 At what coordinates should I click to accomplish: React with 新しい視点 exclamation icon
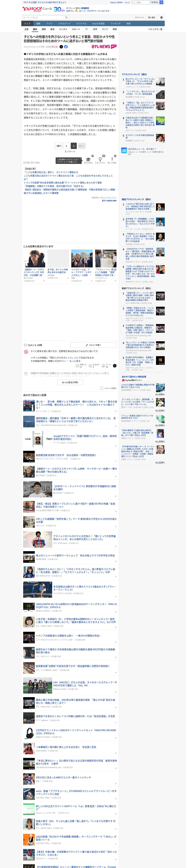tap(112, 159)
